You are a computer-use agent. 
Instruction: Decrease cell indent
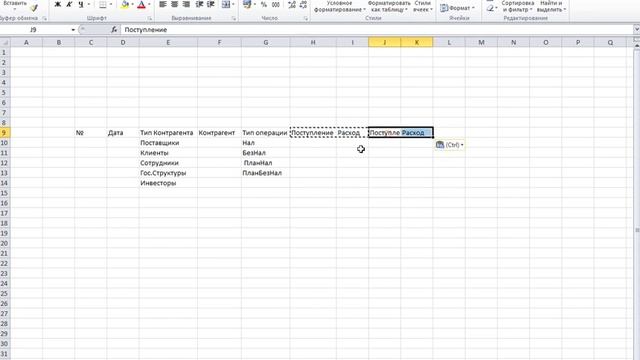[199, 4]
